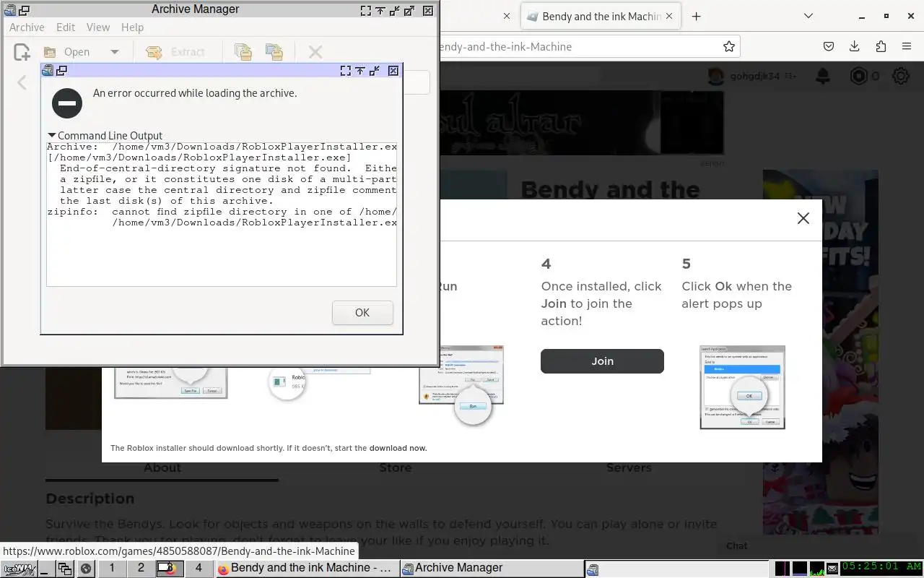Click the add files icon in Archive Manager

point(243,52)
